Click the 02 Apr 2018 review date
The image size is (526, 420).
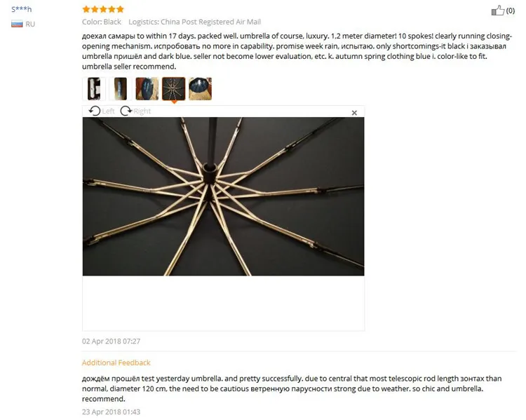click(111, 341)
